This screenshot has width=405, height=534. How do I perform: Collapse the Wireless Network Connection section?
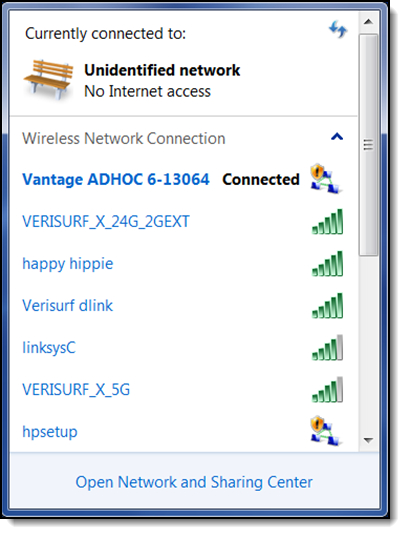click(337, 137)
